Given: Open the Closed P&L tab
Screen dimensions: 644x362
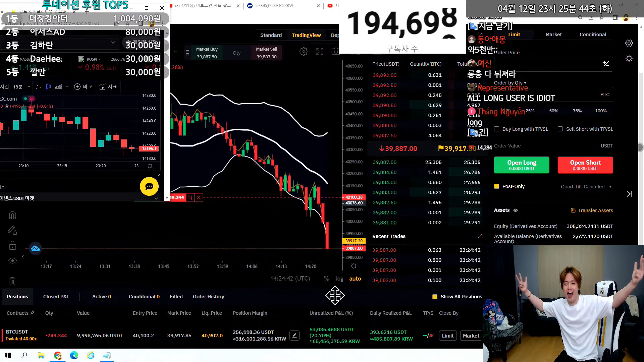Looking at the screenshot, I should (56, 297).
